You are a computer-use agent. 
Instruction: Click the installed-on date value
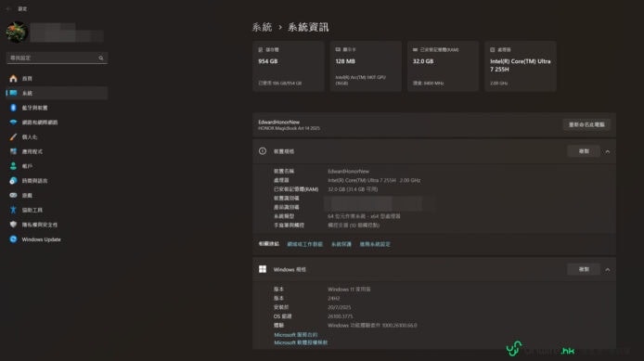(x=340, y=307)
